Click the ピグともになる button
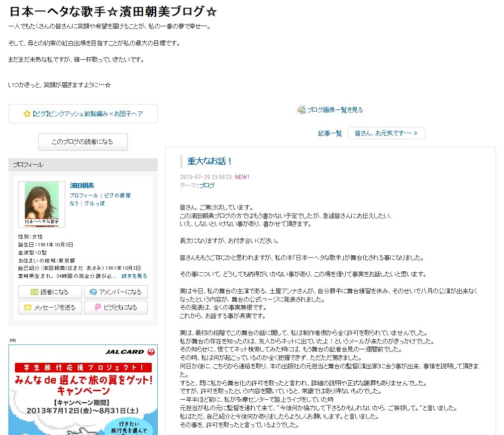This screenshot has width=504, height=435. 116,308
